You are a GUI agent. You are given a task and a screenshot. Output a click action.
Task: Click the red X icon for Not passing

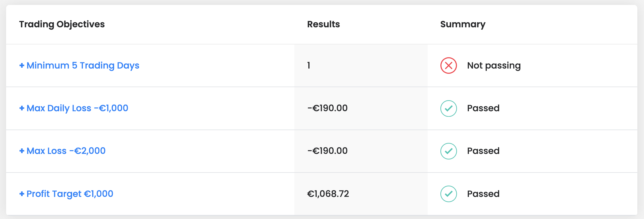coord(449,65)
